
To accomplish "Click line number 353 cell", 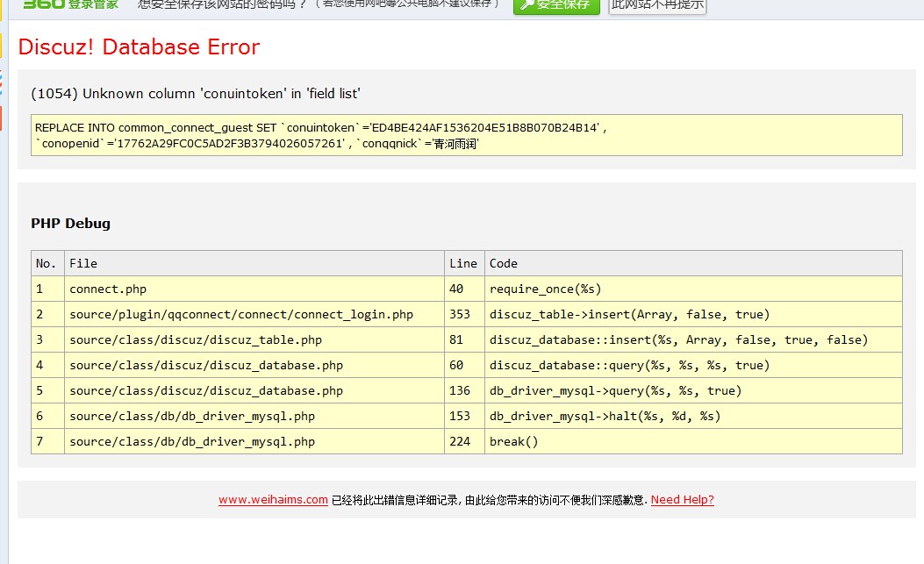I will click(x=460, y=314).
